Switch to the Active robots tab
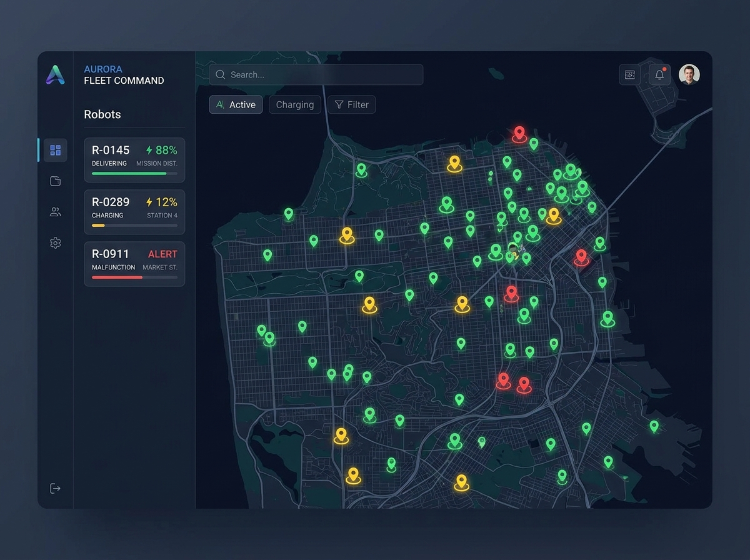Image resolution: width=750 pixels, height=560 pixels. 236,104
